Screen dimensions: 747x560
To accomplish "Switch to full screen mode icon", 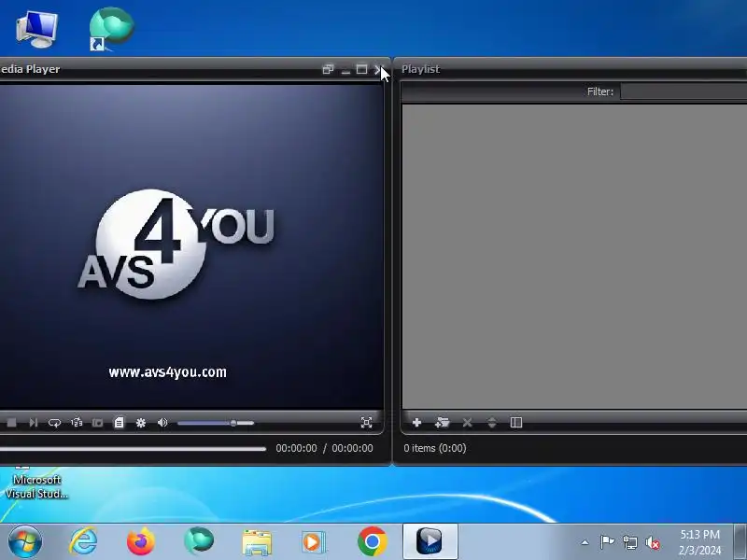I will point(366,423).
